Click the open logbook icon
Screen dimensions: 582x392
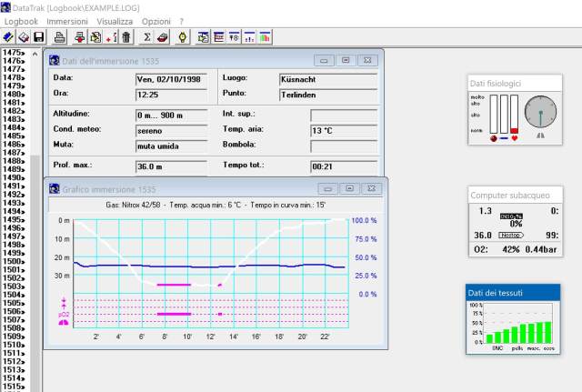tap(24, 37)
